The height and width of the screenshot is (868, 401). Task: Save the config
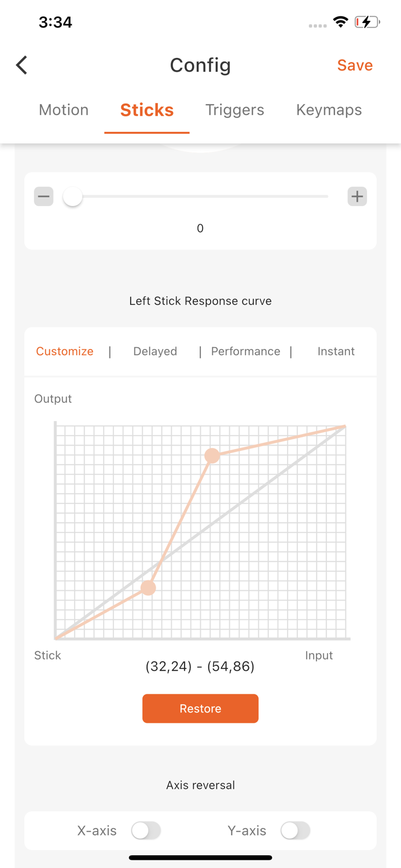coord(355,65)
